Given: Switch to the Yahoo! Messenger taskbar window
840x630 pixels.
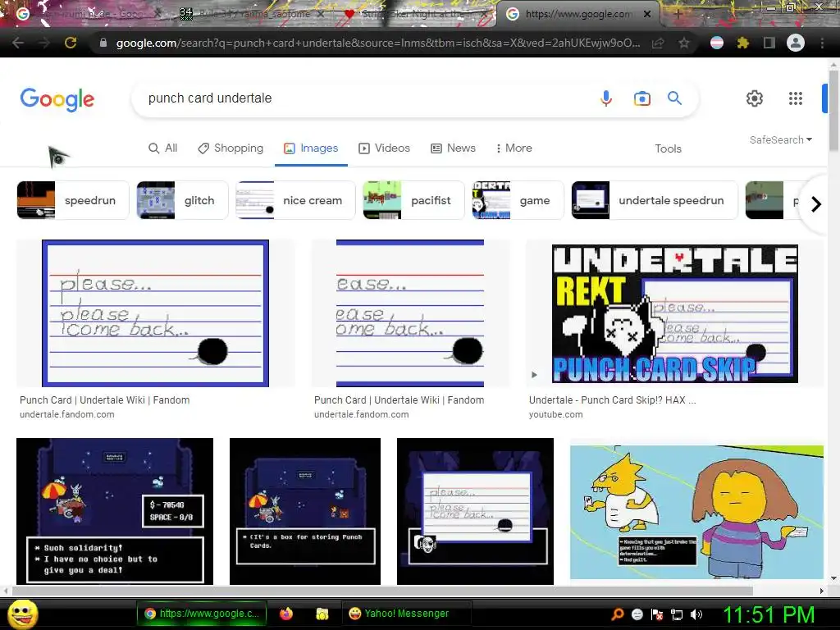Looking at the screenshot, I should click(x=406, y=614).
